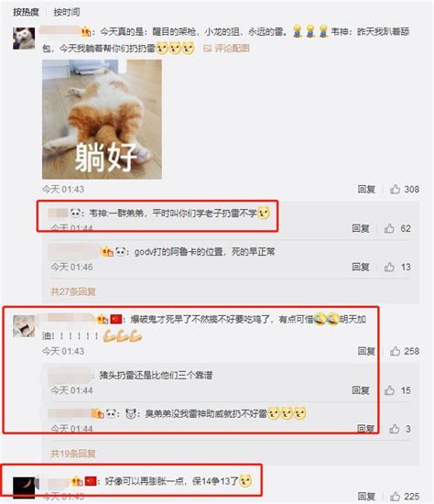Like the reply showing 3 likes
This screenshot has width=434, height=504.
click(x=395, y=429)
